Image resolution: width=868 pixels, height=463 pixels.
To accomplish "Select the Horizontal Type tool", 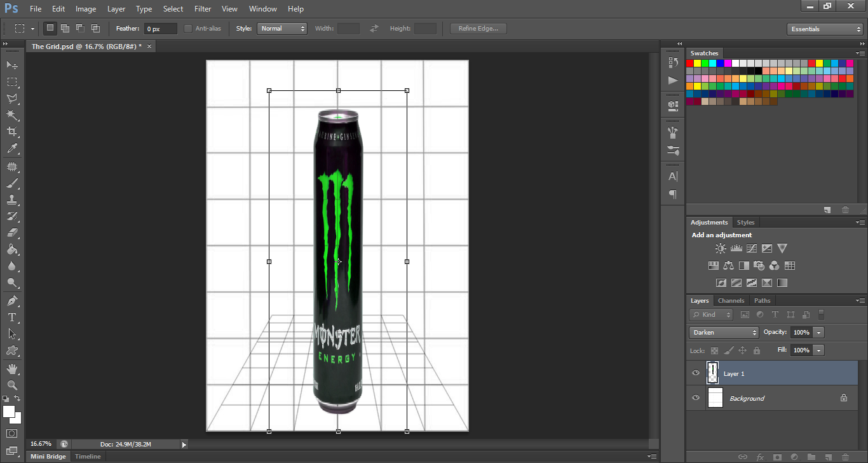I will [12, 317].
